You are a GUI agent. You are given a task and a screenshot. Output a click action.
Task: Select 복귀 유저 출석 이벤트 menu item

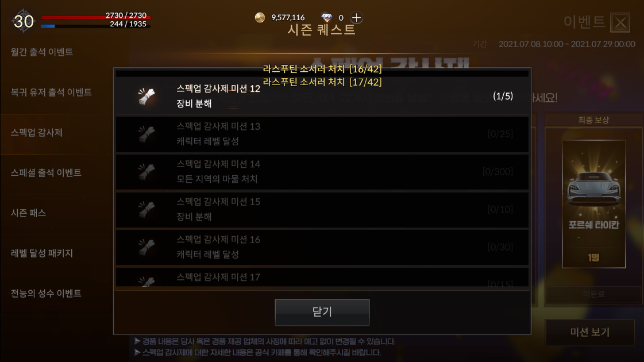click(51, 92)
